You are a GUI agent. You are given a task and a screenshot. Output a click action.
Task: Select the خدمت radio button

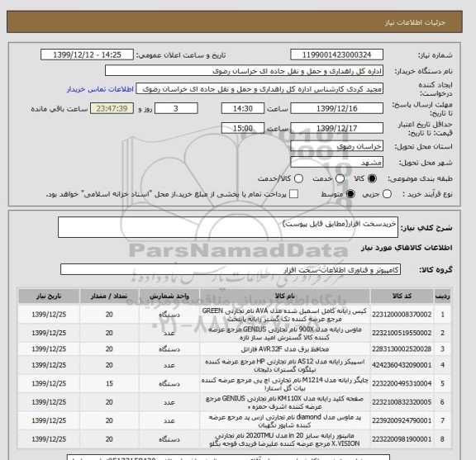tap(340, 178)
